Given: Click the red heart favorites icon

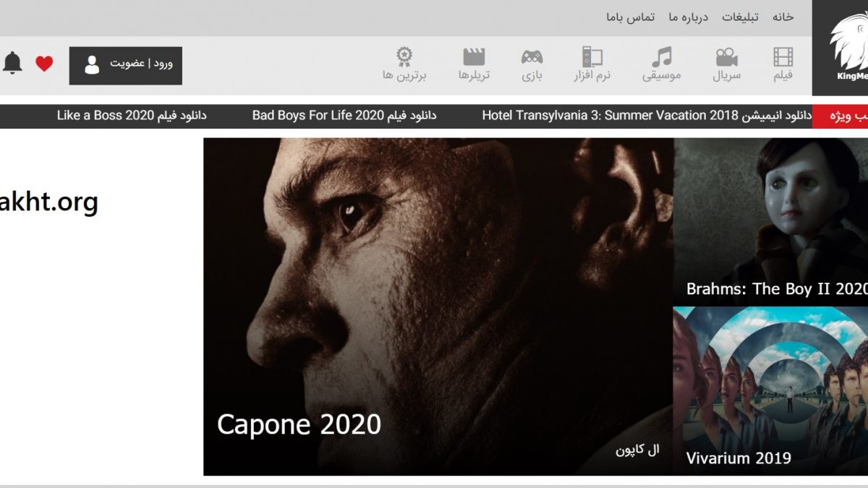Looking at the screenshot, I should pos(44,64).
